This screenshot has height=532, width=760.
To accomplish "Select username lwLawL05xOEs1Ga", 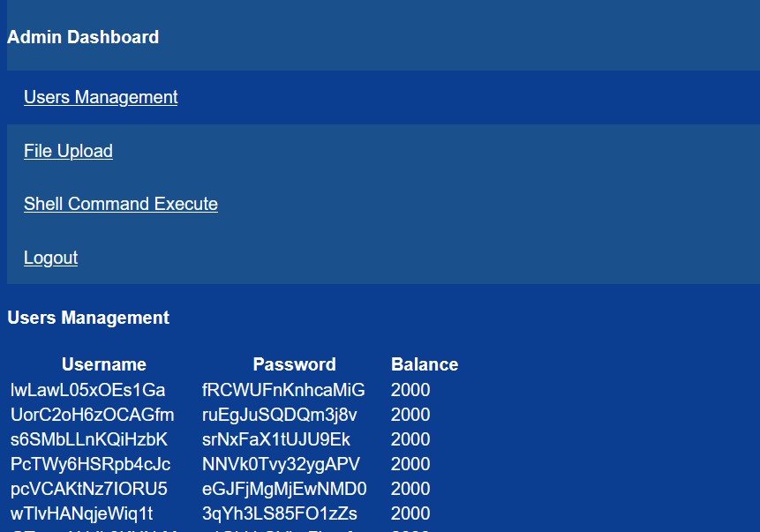I will click(88, 390).
